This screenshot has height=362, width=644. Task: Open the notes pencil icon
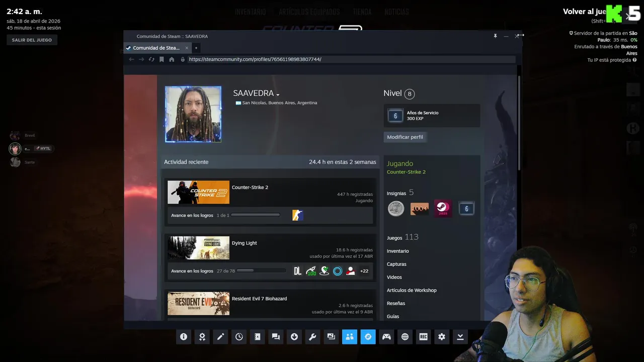tap(220, 337)
